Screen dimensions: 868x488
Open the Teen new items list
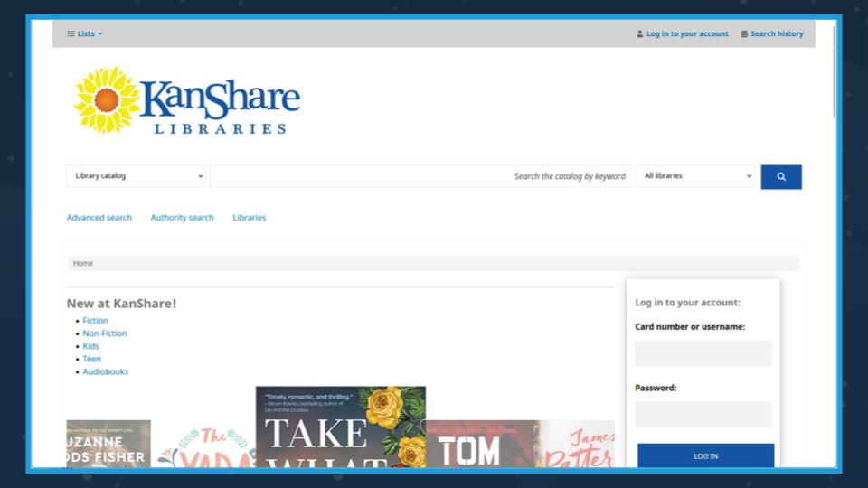pyautogui.click(x=92, y=359)
